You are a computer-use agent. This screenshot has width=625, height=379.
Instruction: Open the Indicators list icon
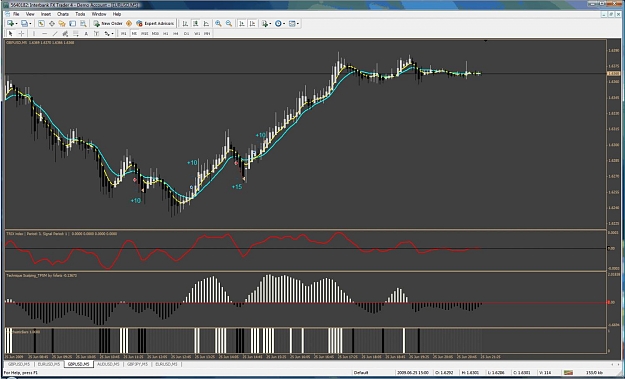[x=265, y=24]
